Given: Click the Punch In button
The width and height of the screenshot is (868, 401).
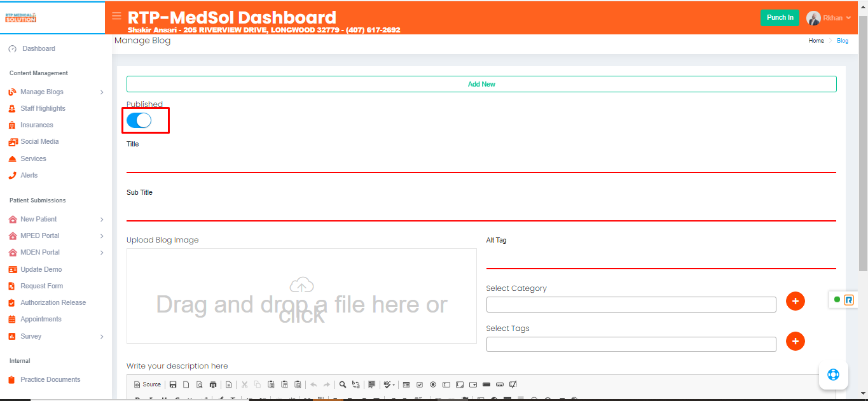Looking at the screenshot, I should coord(780,18).
